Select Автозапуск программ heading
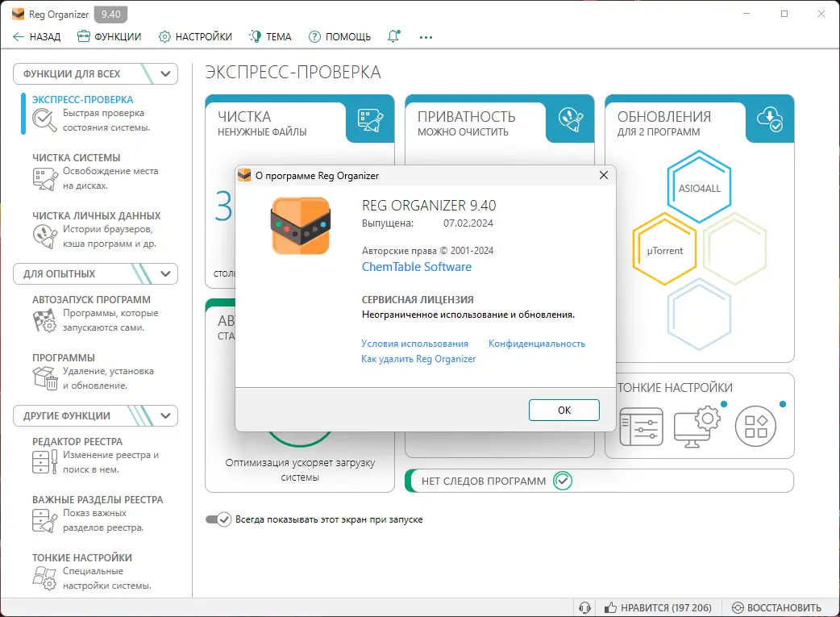Image resolution: width=840 pixels, height=617 pixels. [x=91, y=300]
